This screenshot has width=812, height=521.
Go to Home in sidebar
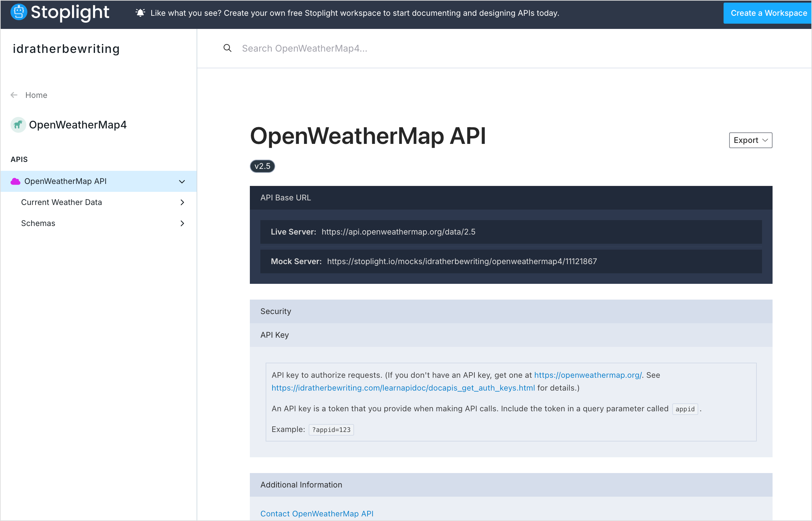36,95
